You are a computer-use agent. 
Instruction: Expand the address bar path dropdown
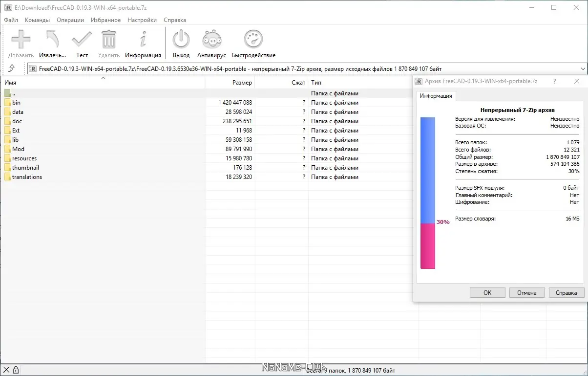583,69
